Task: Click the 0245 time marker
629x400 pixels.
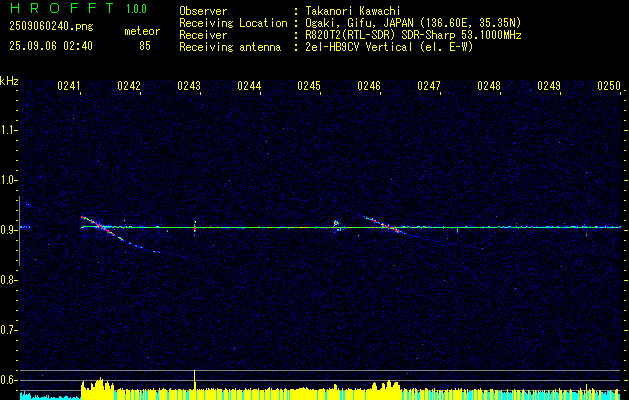Action: pos(309,86)
